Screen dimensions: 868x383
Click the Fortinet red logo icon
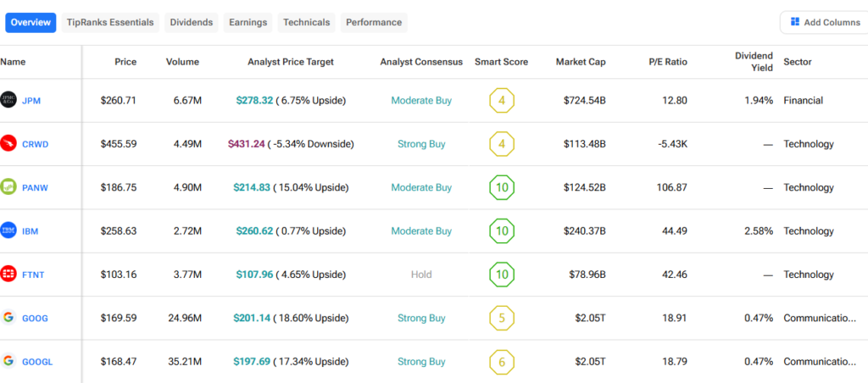[8, 275]
